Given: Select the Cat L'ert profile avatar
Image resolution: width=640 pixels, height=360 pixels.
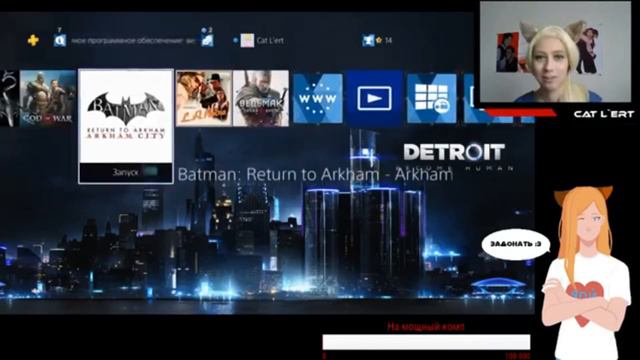Looking at the screenshot, I should [247, 40].
